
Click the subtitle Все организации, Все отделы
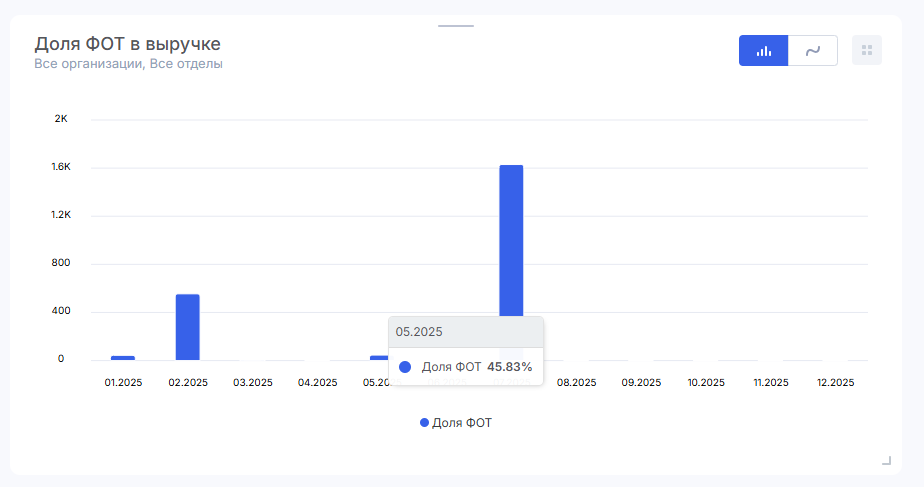point(128,64)
